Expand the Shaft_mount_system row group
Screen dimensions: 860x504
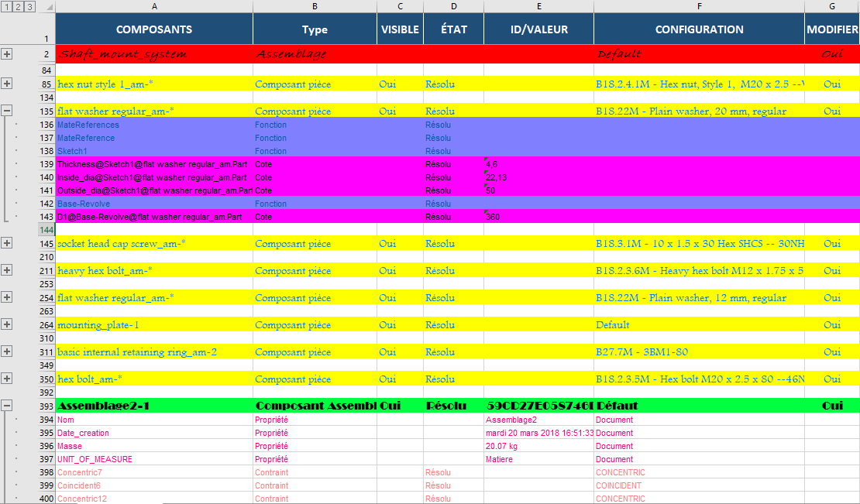point(7,54)
